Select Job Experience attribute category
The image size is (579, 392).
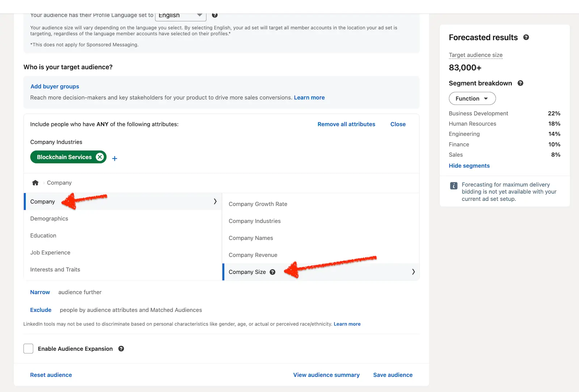click(x=50, y=252)
